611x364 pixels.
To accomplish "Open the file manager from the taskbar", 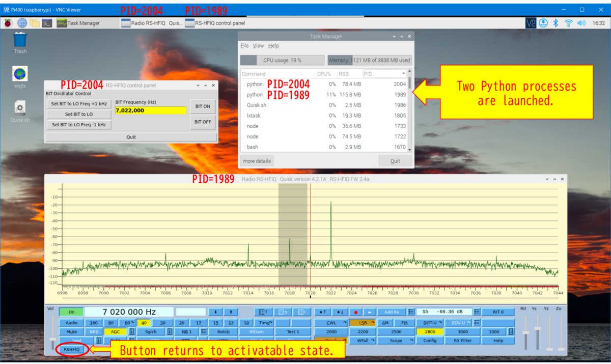I will pyautogui.click(x=35, y=23).
